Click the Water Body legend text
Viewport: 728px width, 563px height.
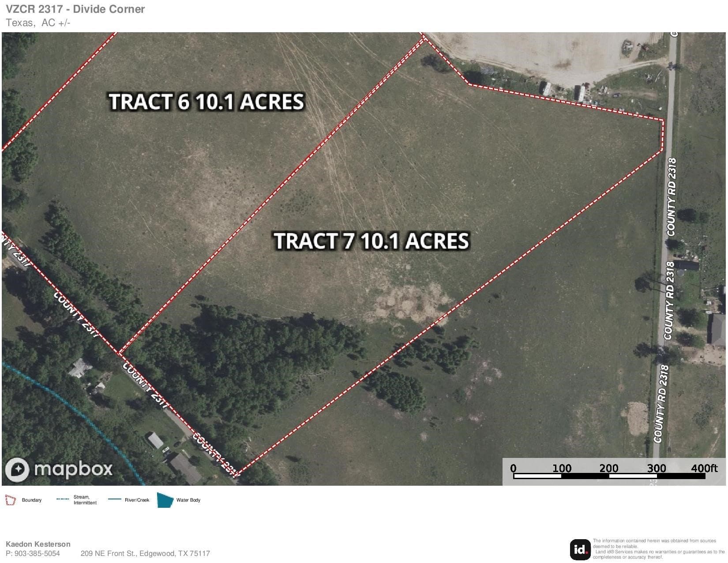(188, 500)
